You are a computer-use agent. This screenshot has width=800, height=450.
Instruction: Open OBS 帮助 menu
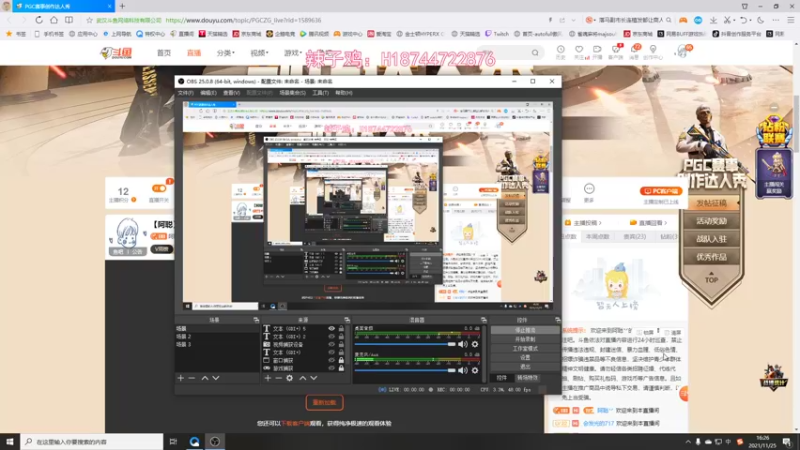point(343,93)
